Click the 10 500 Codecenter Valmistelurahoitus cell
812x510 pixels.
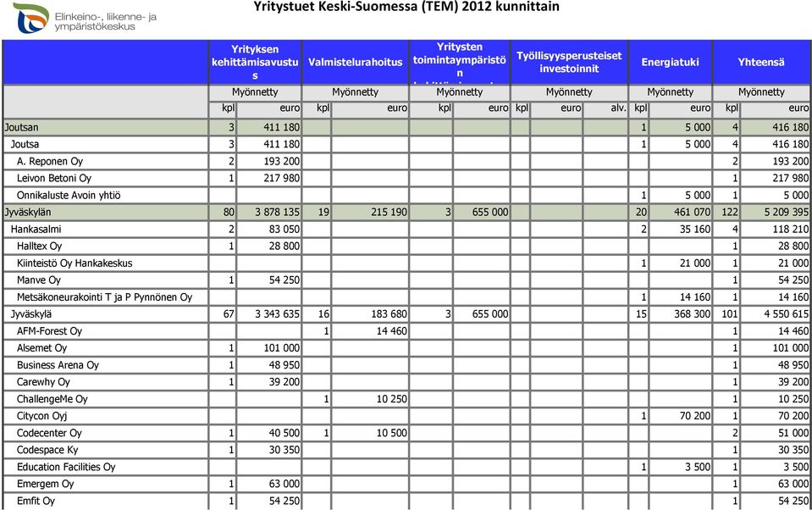tap(370, 433)
